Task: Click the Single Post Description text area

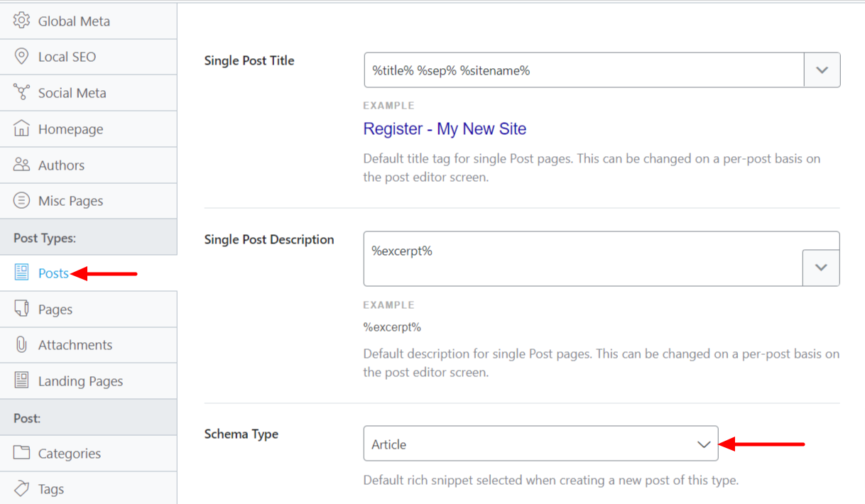Action: coord(582,258)
